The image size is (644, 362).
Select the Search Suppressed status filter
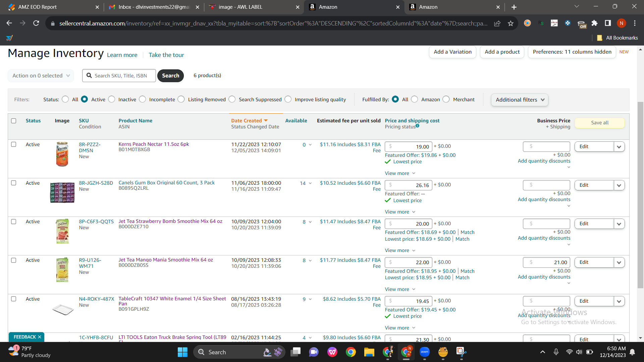(x=232, y=99)
